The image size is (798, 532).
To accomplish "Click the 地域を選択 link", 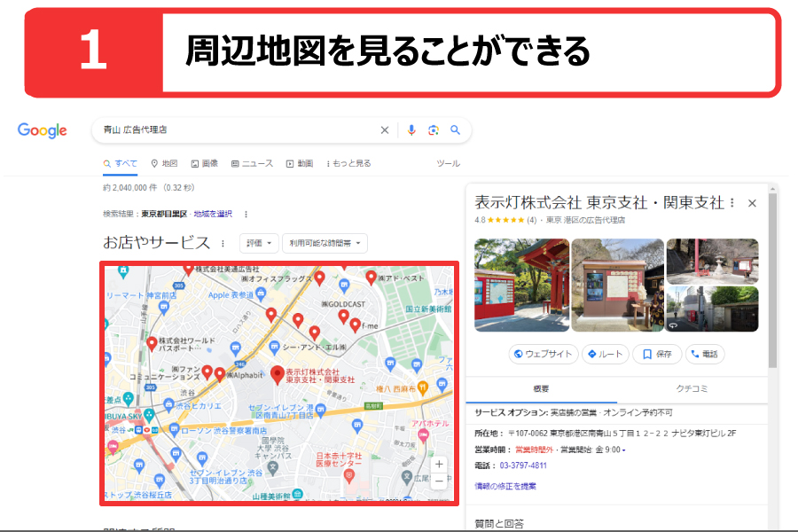I will point(213,214).
